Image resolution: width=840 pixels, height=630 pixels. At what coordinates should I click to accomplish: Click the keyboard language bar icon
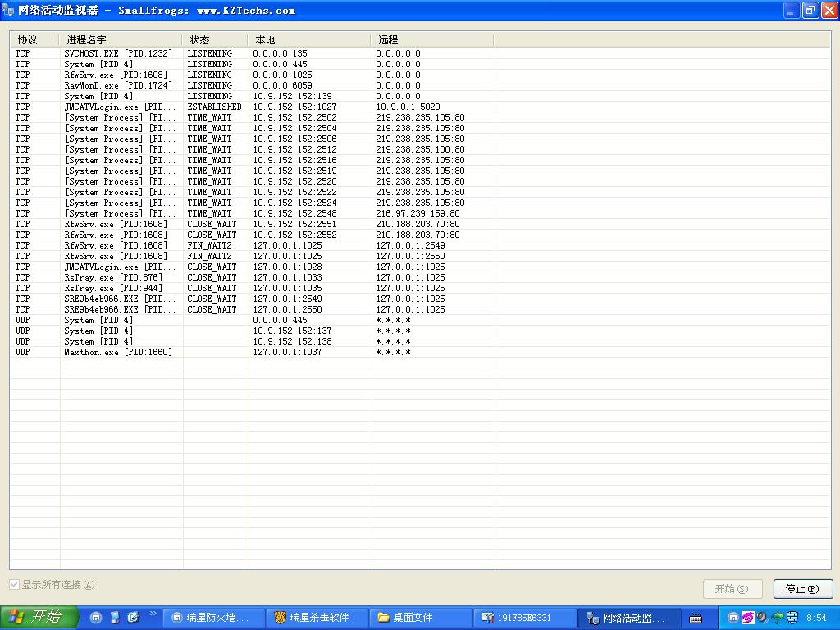tap(696, 619)
